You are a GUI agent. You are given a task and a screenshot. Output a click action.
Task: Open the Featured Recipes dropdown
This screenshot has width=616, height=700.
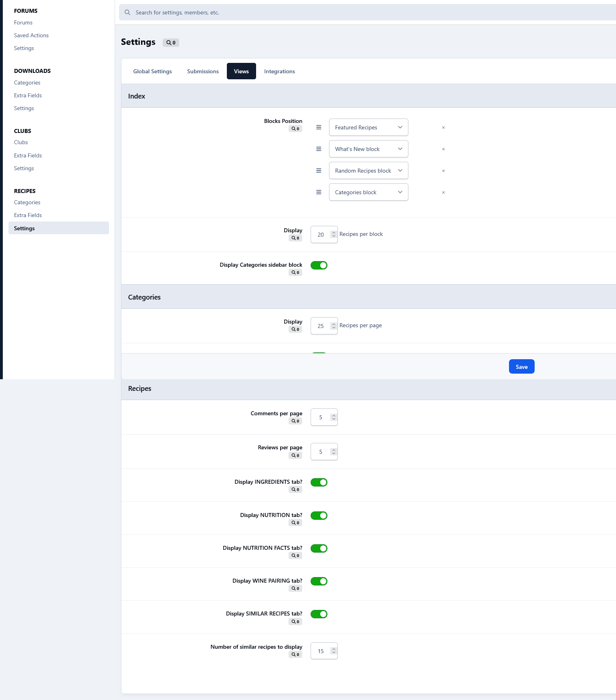click(368, 127)
